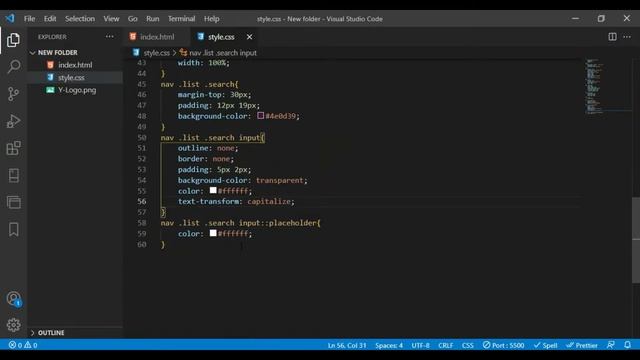Image resolution: width=640 pixels, height=360 pixels.
Task: Click the #ffffff swatch on line 55
Action: (213, 190)
